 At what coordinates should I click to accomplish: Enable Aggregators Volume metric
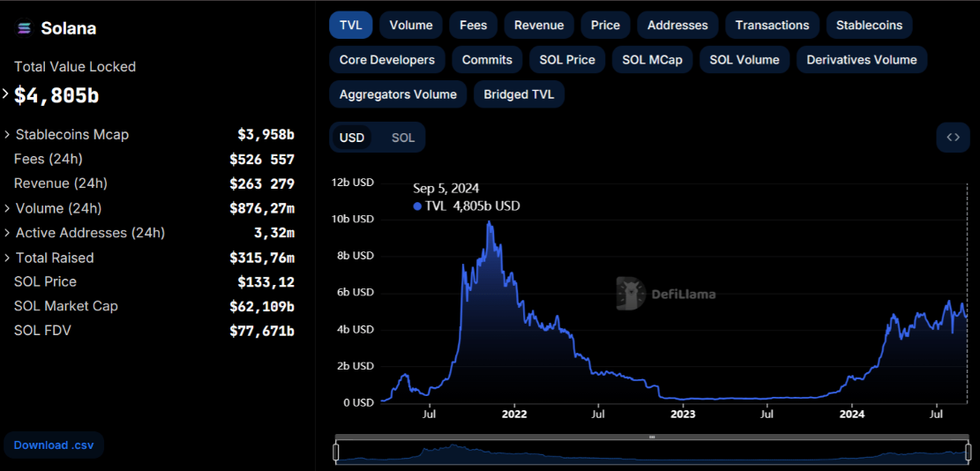pyautogui.click(x=398, y=94)
